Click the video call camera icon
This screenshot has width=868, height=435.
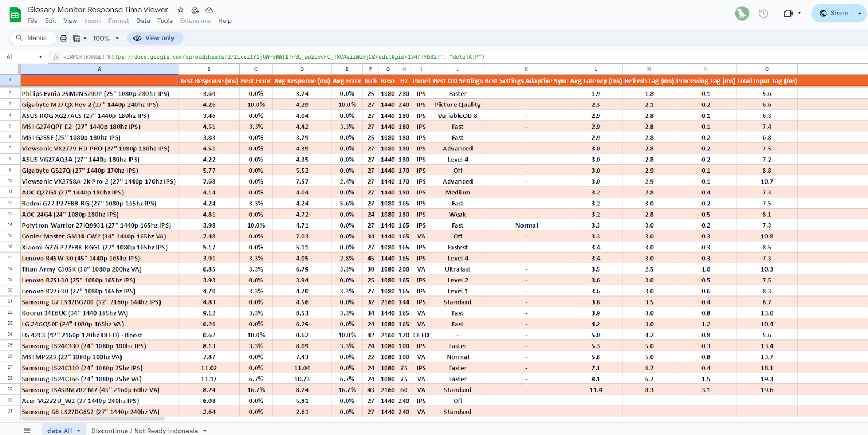point(788,14)
